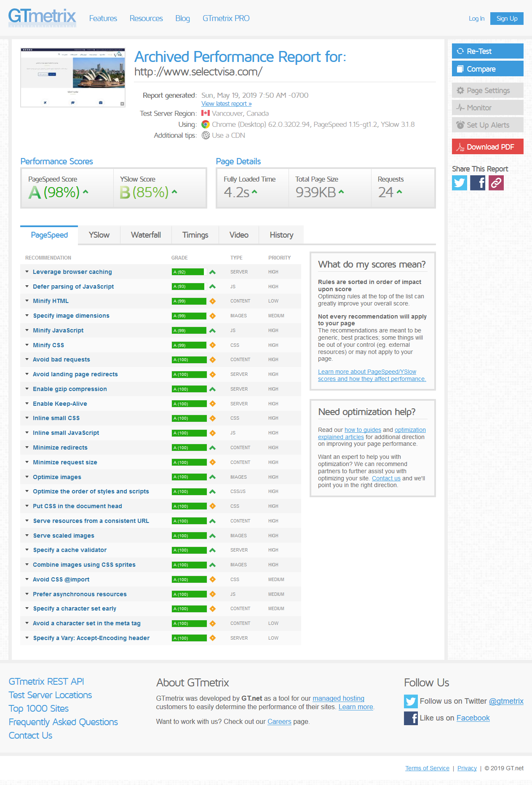Click the arrow beside Fully Loaded Time 4.2s

click(x=254, y=192)
